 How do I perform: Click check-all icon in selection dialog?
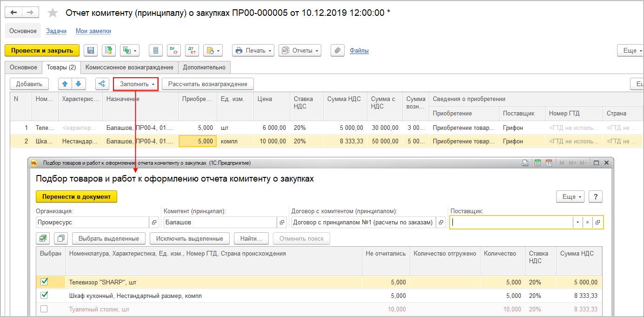pyautogui.click(x=43, y=238)
